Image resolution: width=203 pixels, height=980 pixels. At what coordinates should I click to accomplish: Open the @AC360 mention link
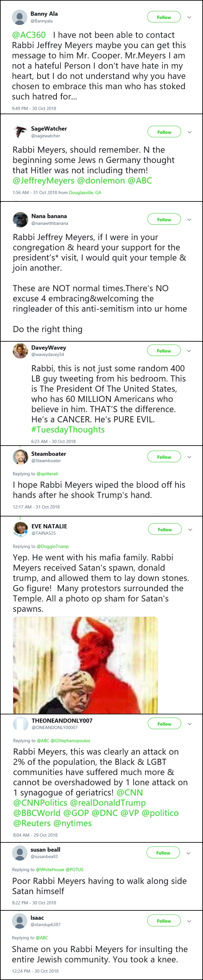[x=29, y=35]
